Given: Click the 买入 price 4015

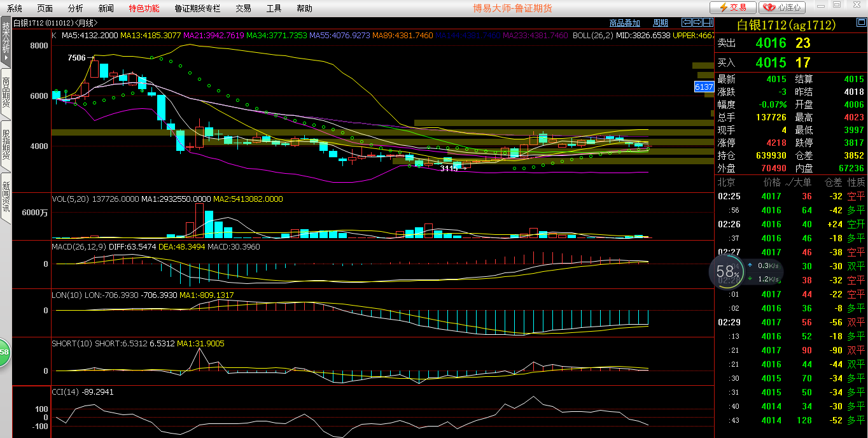Looking at the screenshot, I should [771, 63].
